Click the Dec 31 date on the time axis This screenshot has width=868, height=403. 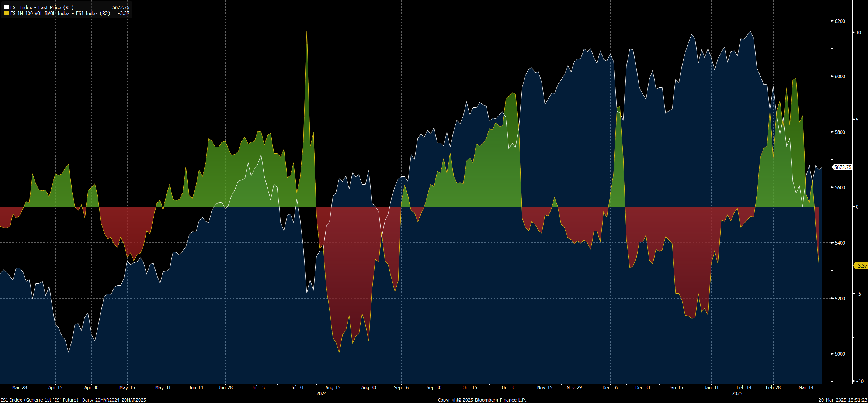coord(643,387)
